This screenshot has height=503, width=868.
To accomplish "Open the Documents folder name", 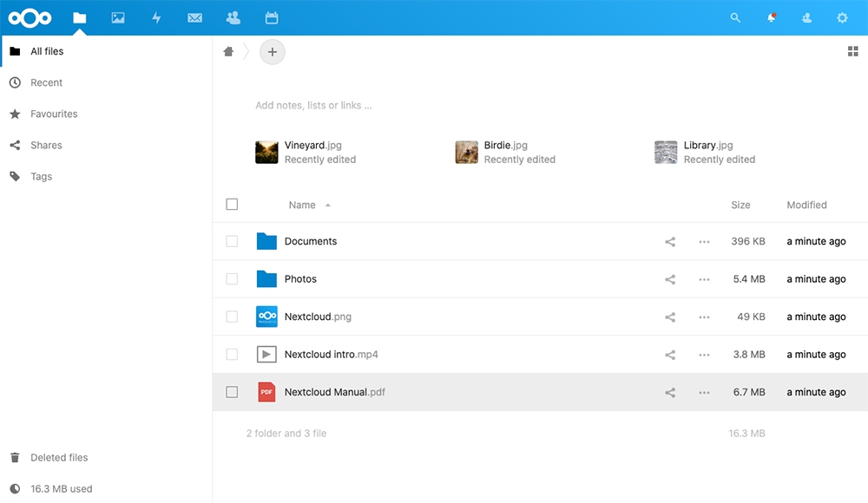I will (311, 241).
